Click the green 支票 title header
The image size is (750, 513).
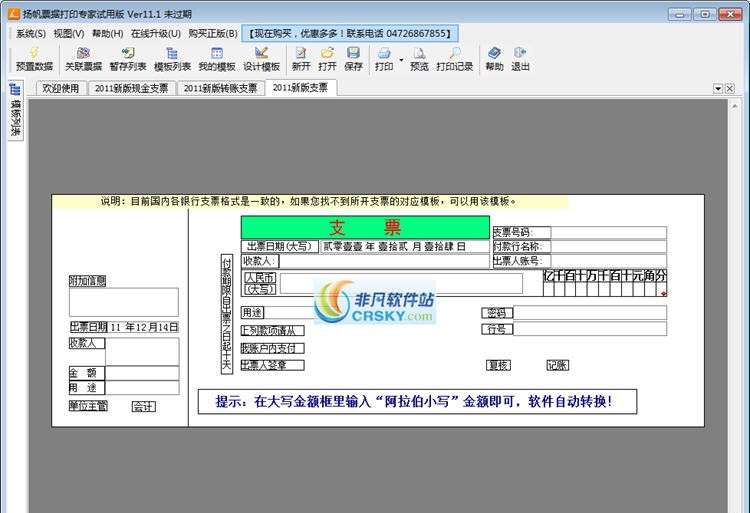[365, 228]
